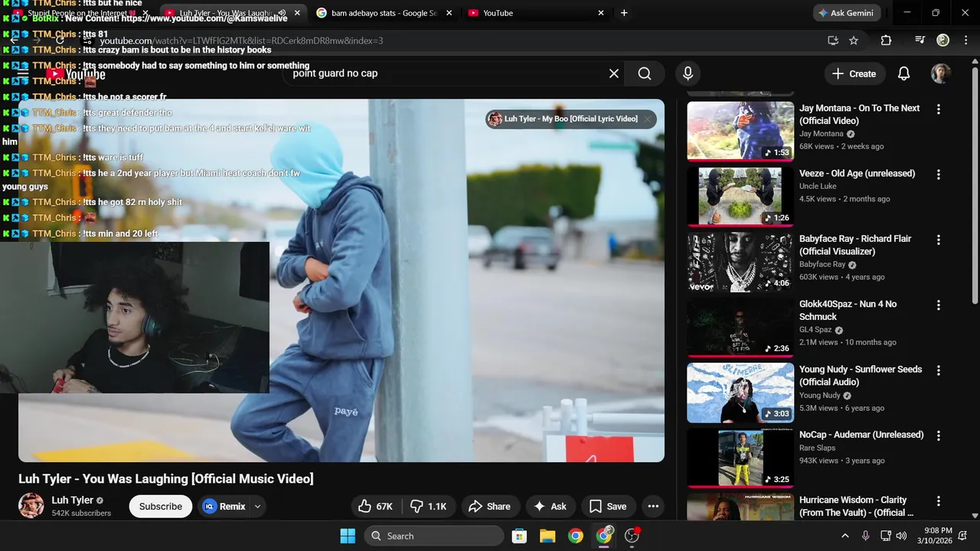This screenshot has height=551, width=980.
Task: Click install app icon in address bar
Action: (833, 41)
